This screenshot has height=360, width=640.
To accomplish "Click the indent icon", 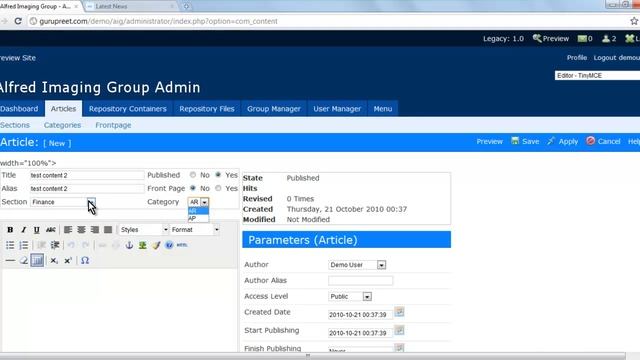I will [55, 245].
